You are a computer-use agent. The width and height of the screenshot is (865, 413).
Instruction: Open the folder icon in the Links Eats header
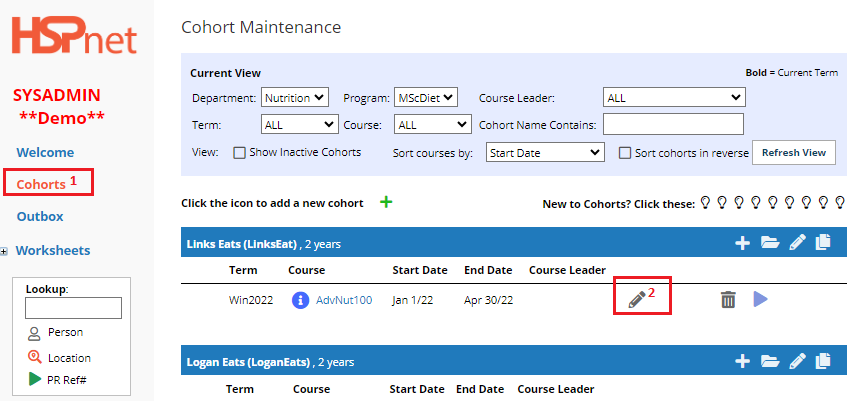(x=770, y=243)
